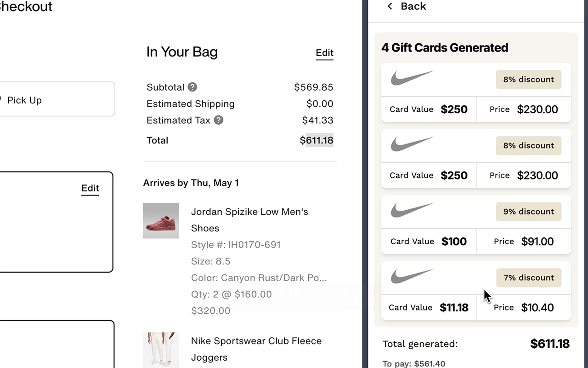588x368 pixels.
Task: Click the Nike swoosh on first $250 card
Action: [412, 78]
